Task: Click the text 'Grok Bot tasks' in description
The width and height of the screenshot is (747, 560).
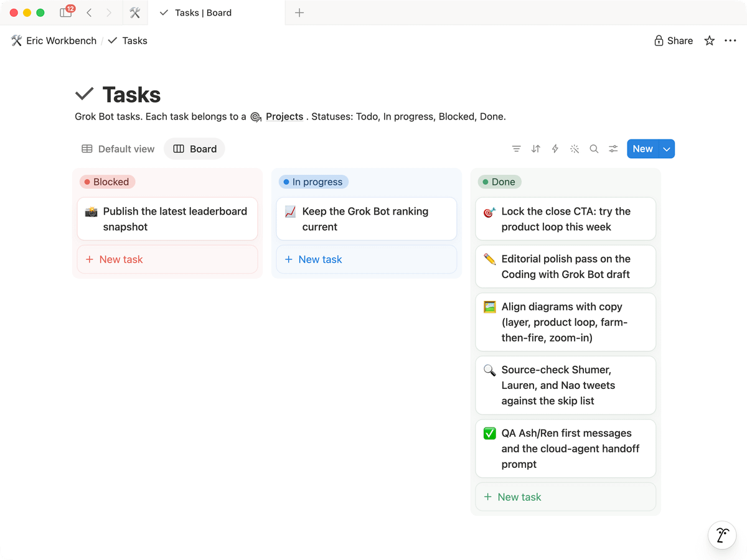Action: (x=108, y=116)
